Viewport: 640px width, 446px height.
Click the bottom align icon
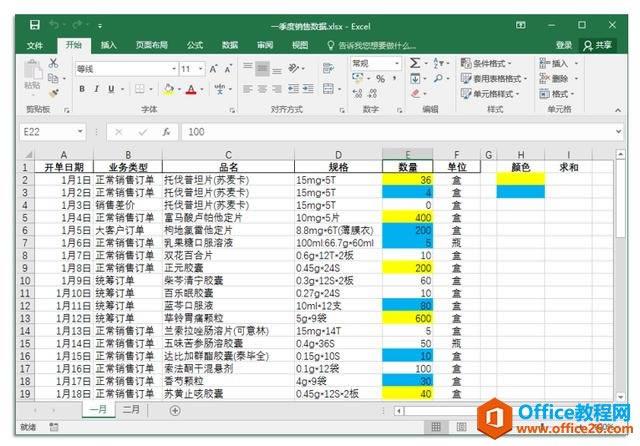tap(277, 69)
